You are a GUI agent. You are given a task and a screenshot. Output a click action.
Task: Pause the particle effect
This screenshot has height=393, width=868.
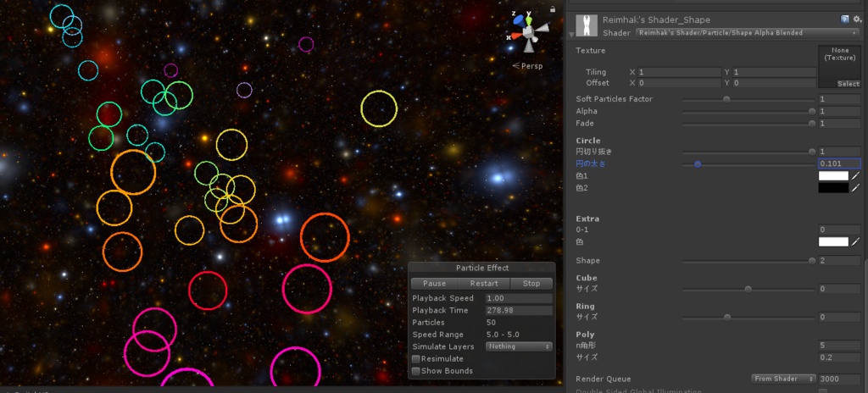[435, 284]
